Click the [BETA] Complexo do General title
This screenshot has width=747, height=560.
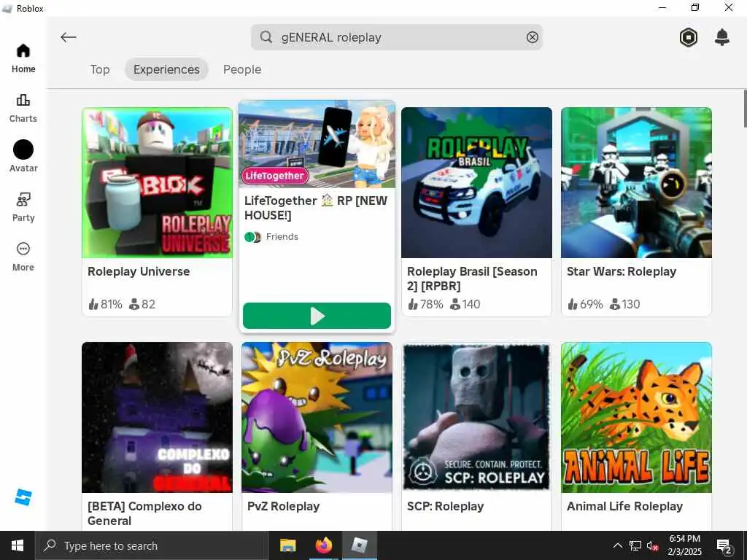point(144,513)
